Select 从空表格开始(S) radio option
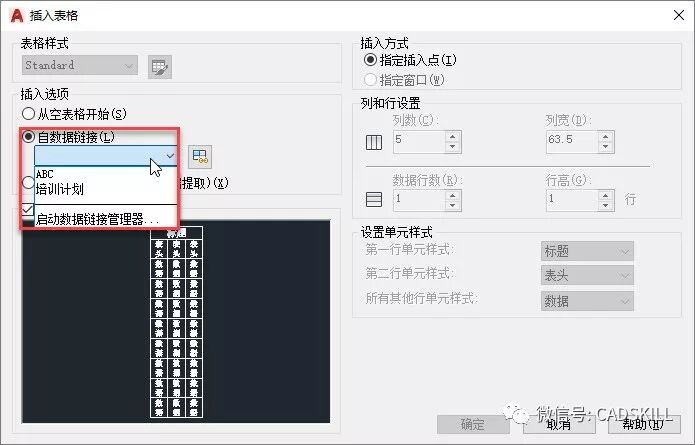The image size is (695, 445). (x=74, y=114)
